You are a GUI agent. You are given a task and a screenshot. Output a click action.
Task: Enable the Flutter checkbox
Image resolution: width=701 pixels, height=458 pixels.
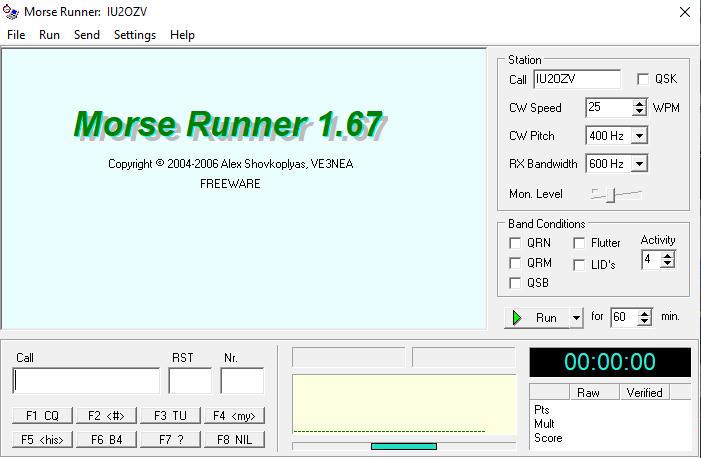(579, 243)
